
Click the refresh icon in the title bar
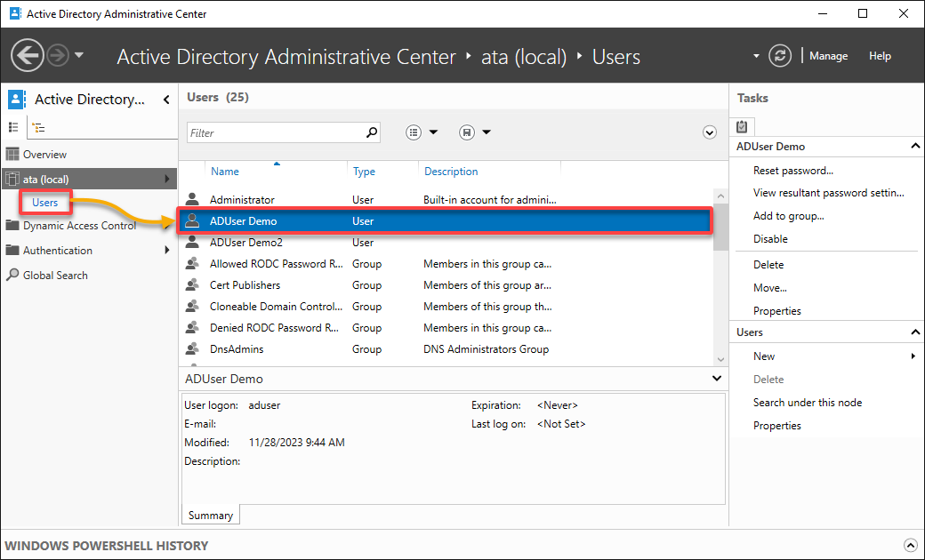click(780, 55)
